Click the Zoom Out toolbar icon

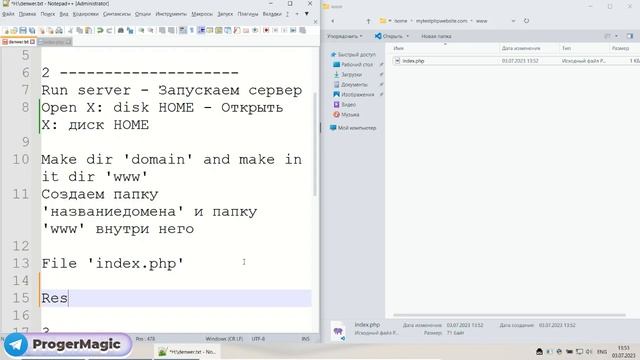tap(150, 31)
